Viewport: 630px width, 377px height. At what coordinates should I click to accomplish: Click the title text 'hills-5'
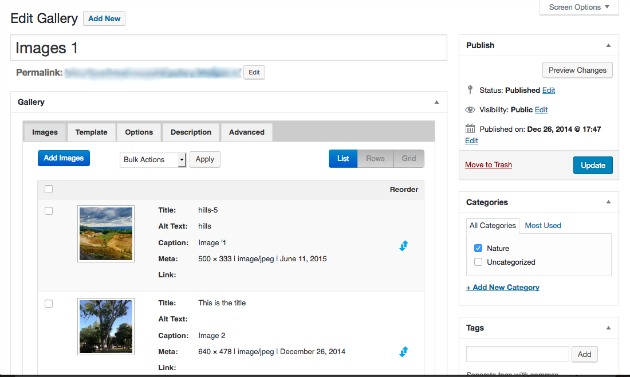point(208,210)
